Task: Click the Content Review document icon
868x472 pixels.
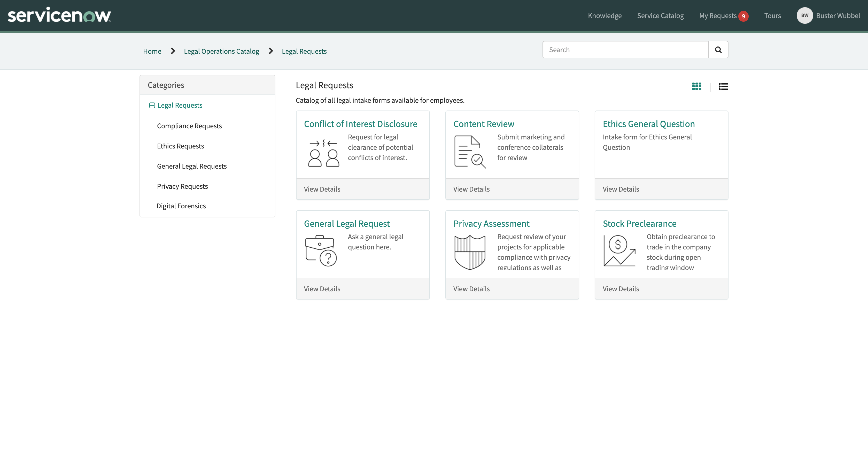Action: click(470, 152)
